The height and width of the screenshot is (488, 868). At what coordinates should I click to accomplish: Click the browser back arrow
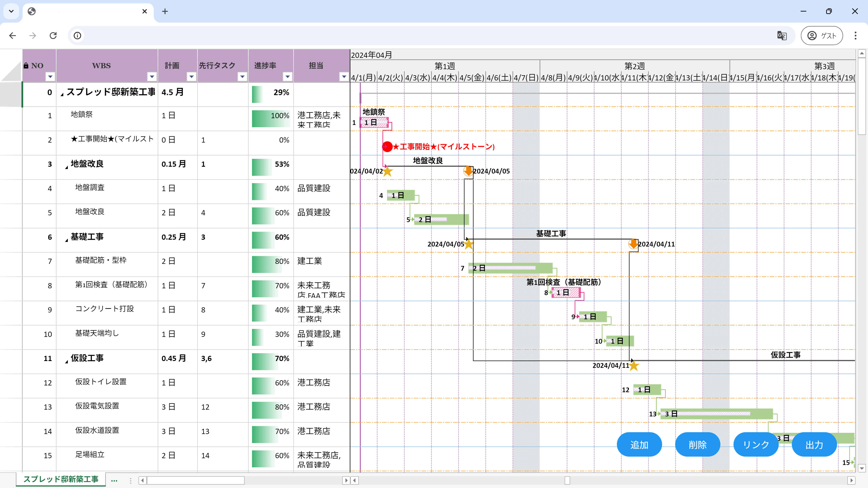(x=12, y=35)
